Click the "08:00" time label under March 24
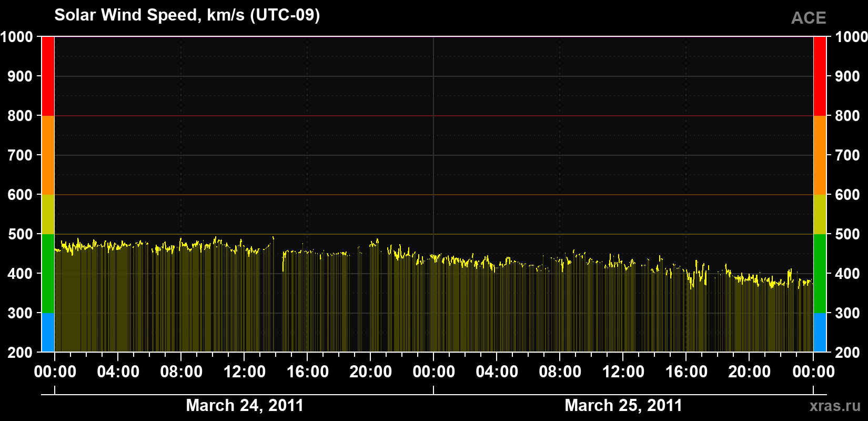The image size is (868, 421). [181, 372]
